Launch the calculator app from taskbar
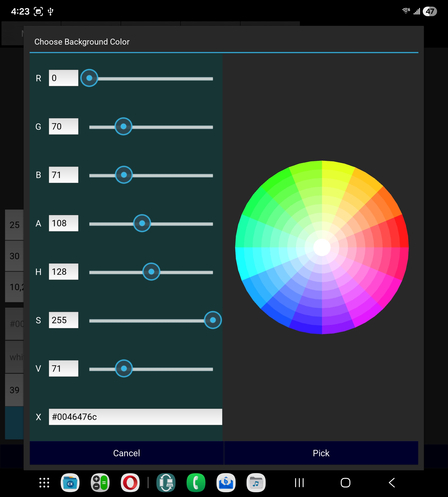This screenshot has width=448, height=497. coord(100,483)
